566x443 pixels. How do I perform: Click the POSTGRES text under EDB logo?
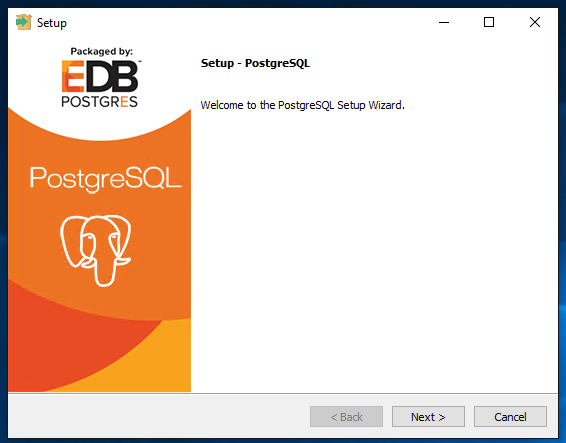100,102
